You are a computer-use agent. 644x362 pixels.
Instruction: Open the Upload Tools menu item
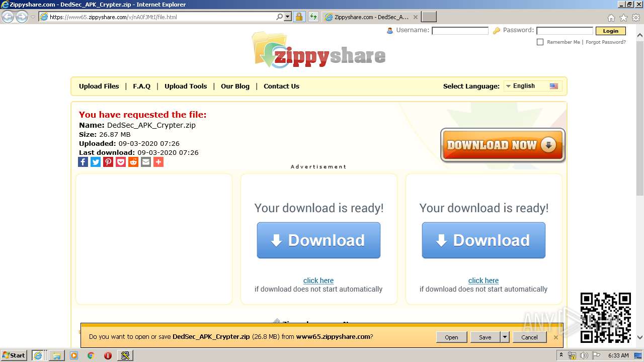pyautogui.click(x=186, y=86)
